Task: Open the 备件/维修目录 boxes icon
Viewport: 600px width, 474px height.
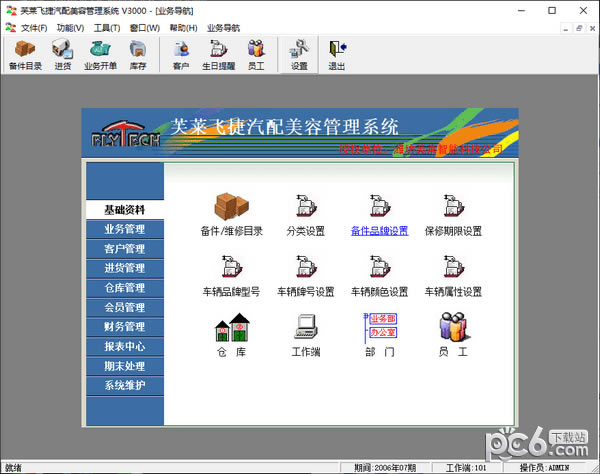Action: tap(231, 205)
